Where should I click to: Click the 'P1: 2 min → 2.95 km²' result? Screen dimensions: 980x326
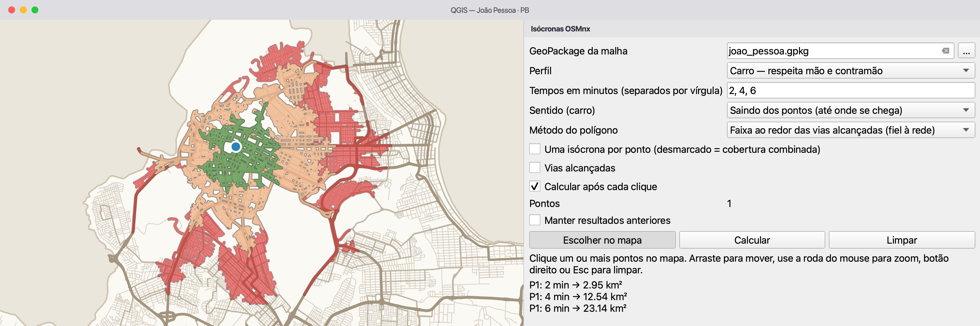(x=575, y=285)
